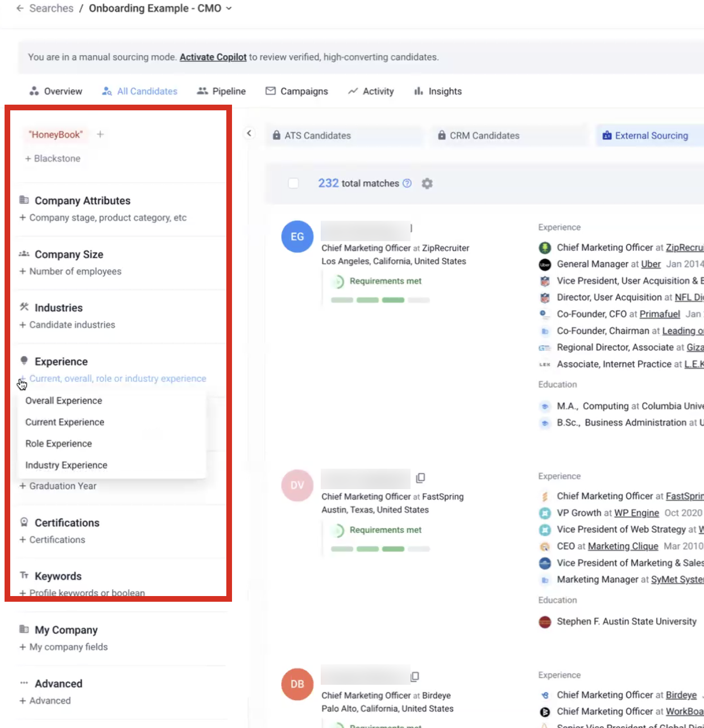Expand the Onboarding Example - CMO dropdown

point(229,9)
